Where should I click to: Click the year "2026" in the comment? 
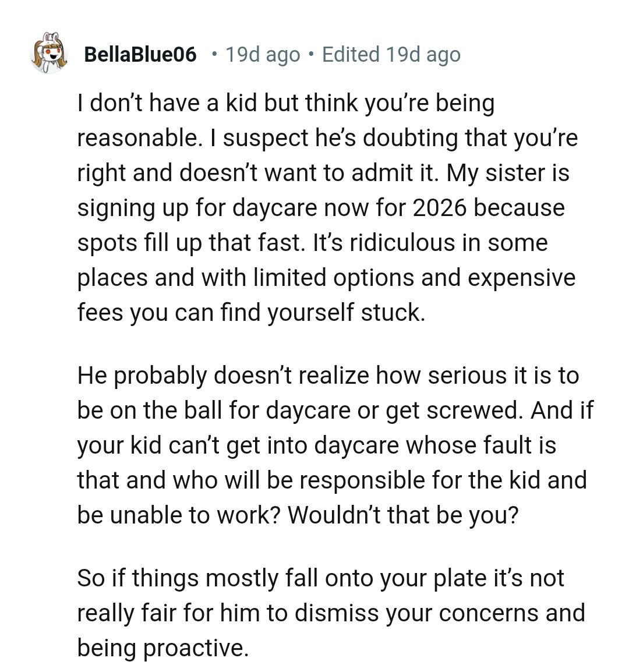[x=440, y=208]
